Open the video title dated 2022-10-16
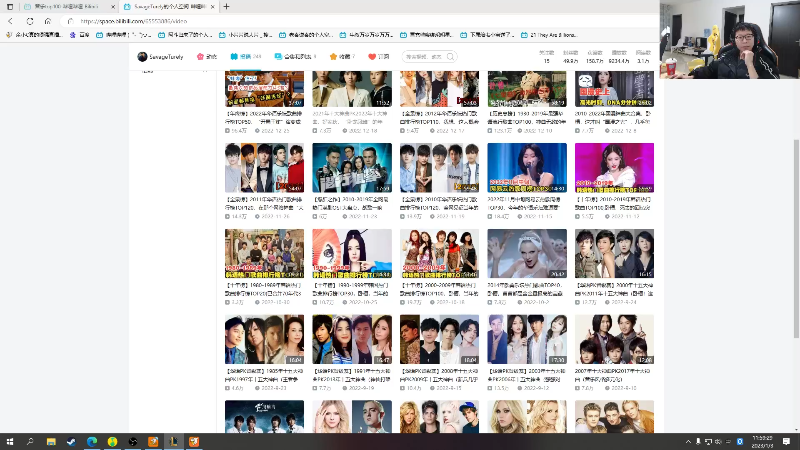800x450 pixels. point(439,289)
